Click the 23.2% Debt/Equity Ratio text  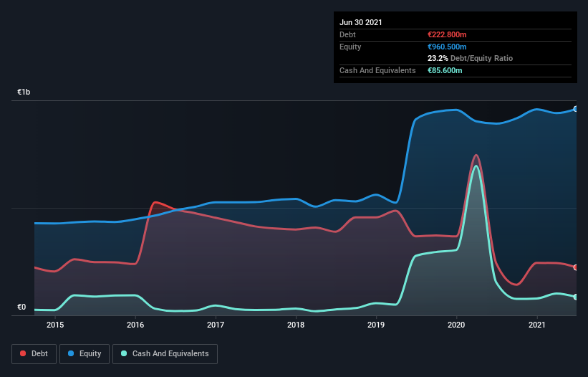[471, 58]
